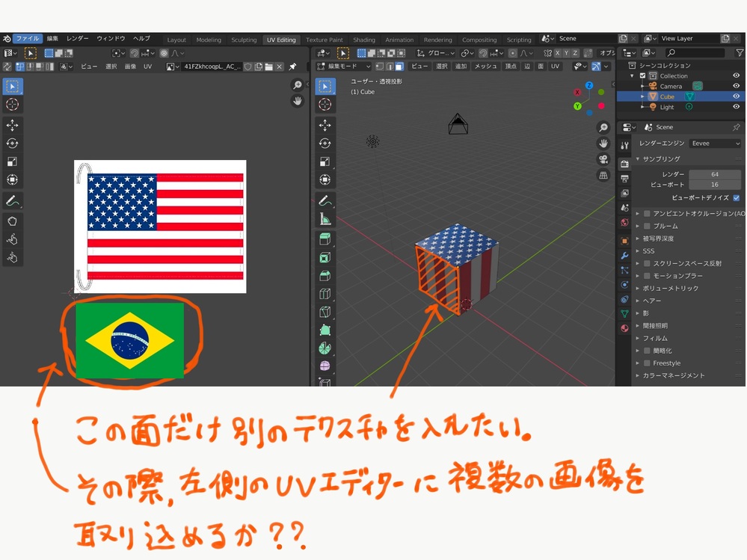Switch to the Modeling workspace tab
Image resolution: width=747 pixels, height=560 pixels.
(209, 40)
